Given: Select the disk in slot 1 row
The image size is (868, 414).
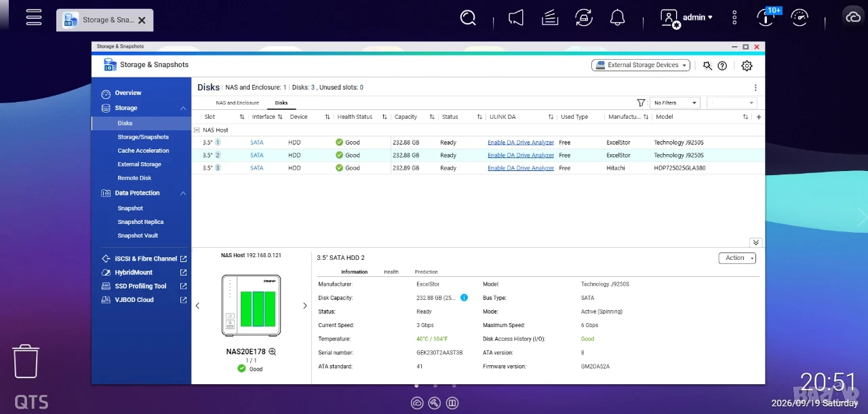Looking at the screenshot, I should (478, 143).
